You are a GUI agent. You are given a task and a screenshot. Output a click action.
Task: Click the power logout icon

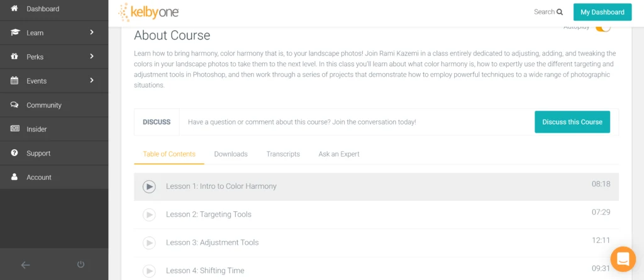(81, 264)
